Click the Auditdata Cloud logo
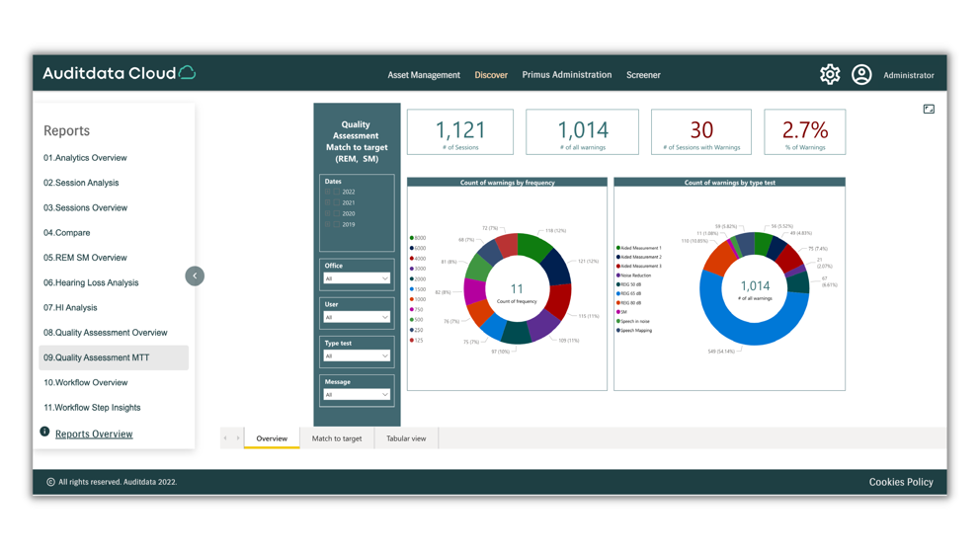The image size is (980, 551). point(119,73)
